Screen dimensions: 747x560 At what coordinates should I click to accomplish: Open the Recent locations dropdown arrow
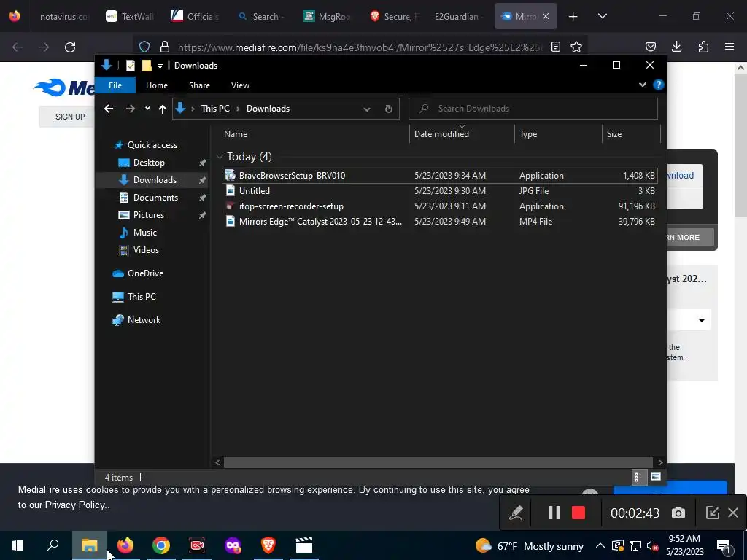tap(147, 109)
